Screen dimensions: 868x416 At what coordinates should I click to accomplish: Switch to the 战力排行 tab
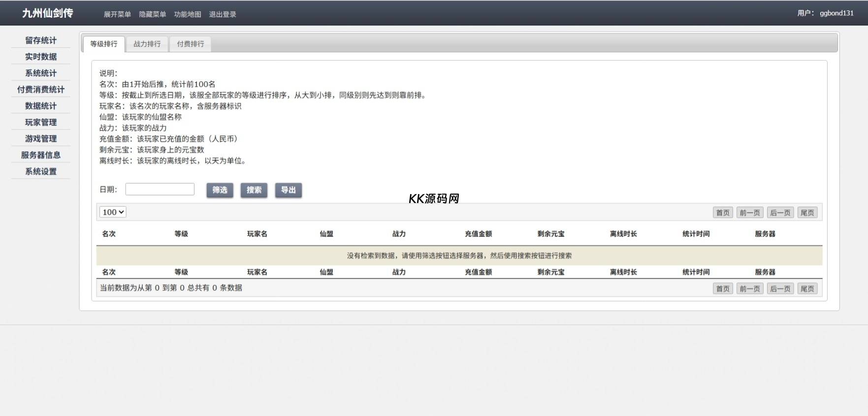tap(147, 44)
